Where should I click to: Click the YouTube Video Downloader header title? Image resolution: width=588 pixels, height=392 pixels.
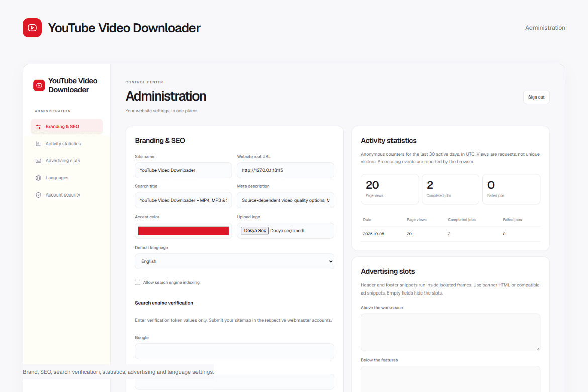tap(124, 28)
